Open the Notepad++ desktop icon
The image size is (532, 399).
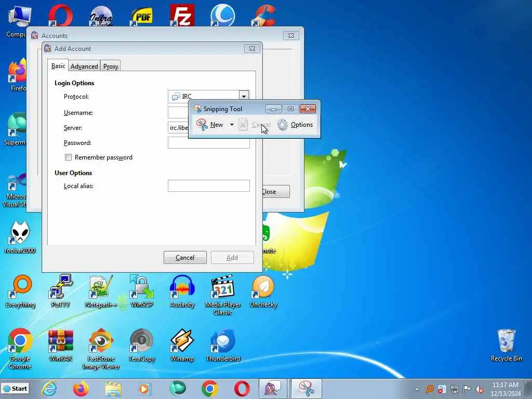coord(101,291)
